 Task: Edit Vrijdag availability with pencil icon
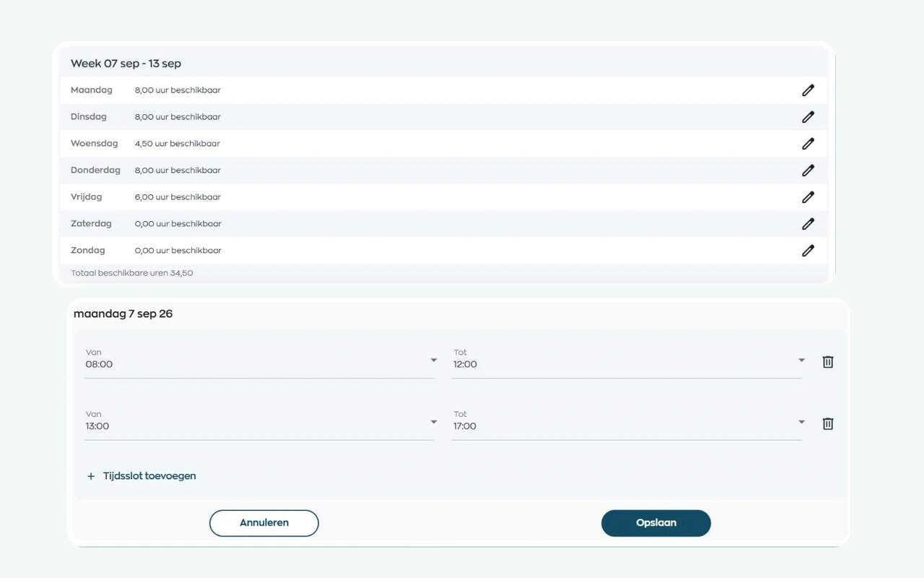(808, 197)
